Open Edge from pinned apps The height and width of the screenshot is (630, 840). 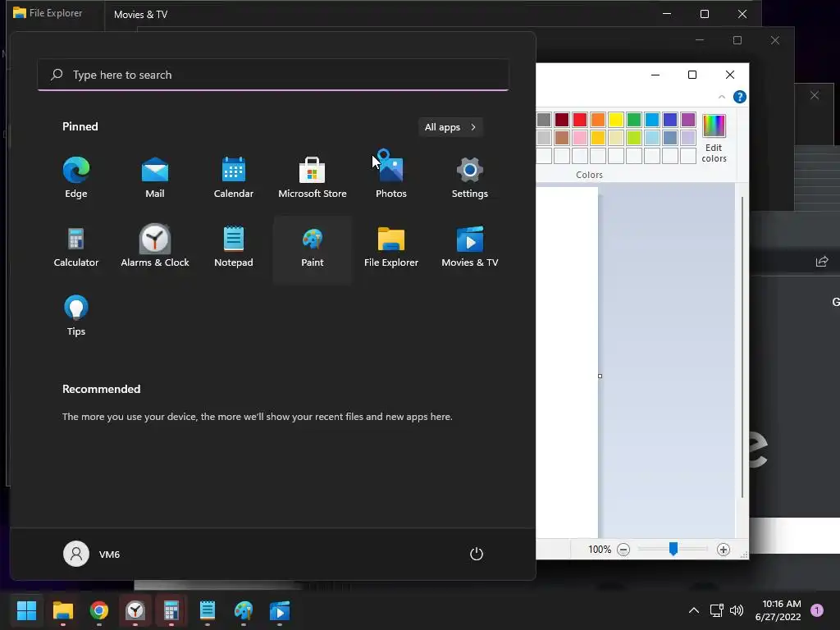pos(76,178)
